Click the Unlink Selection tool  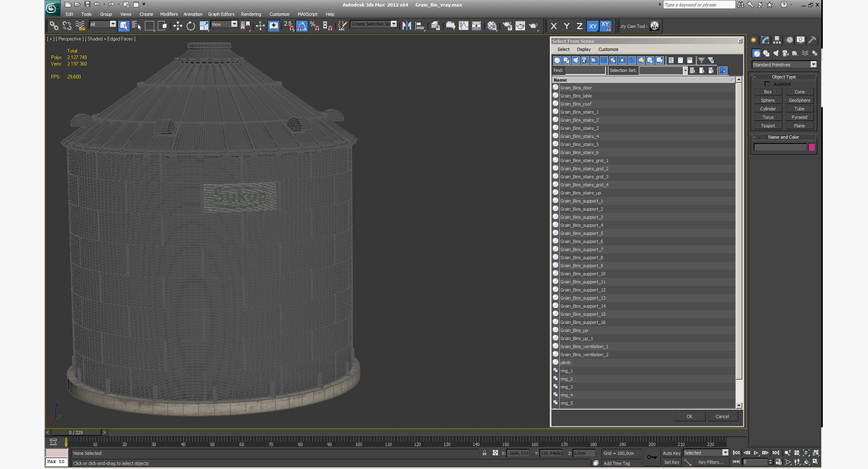[67, 26]
